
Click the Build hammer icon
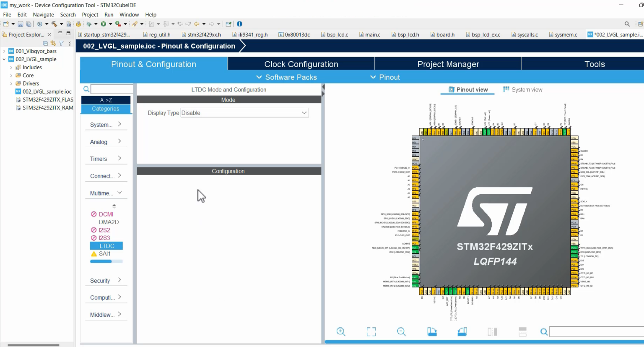click(x=54, y=24)
